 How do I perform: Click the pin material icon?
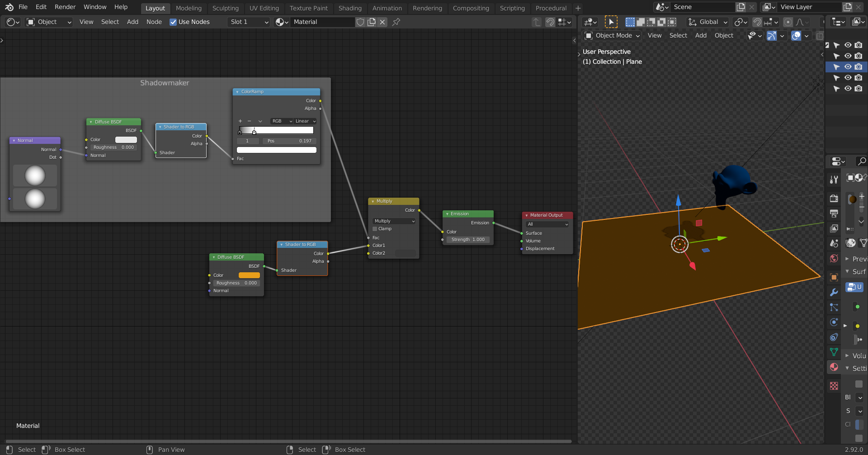pyautogui.click(x=396, y=22)
